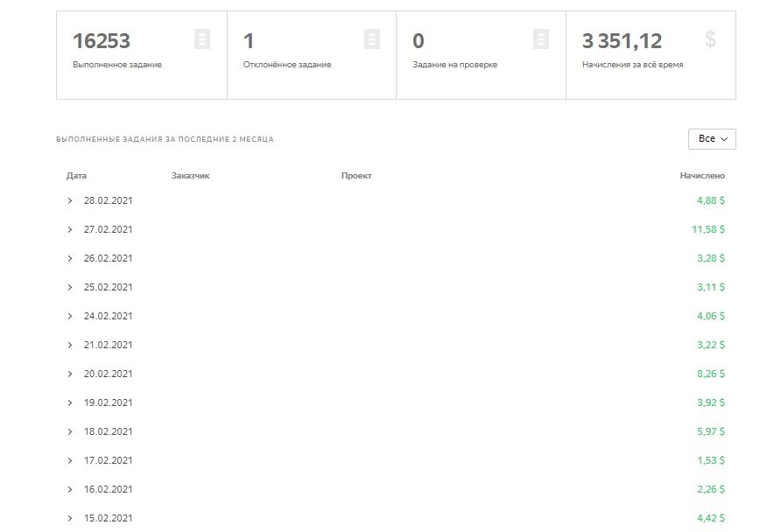Click the 4,06 $ amount
The image size is (781, 532).
[711, 316]
